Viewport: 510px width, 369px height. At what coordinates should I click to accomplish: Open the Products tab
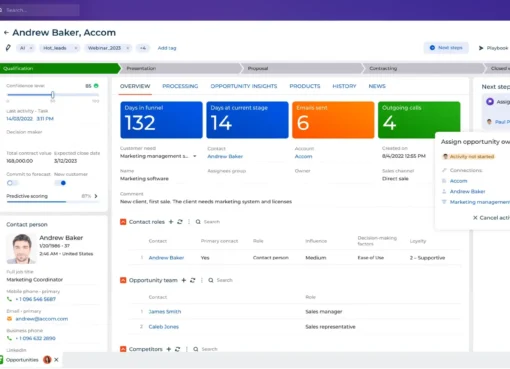tap(305, 86)
